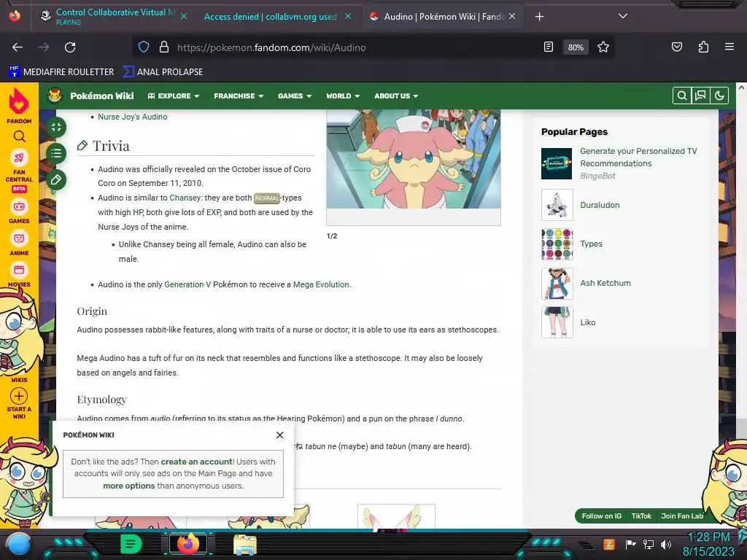Viewport: 747px width, 560px height.
Task: Click the tracking protection shield icon
Action: 144,47
